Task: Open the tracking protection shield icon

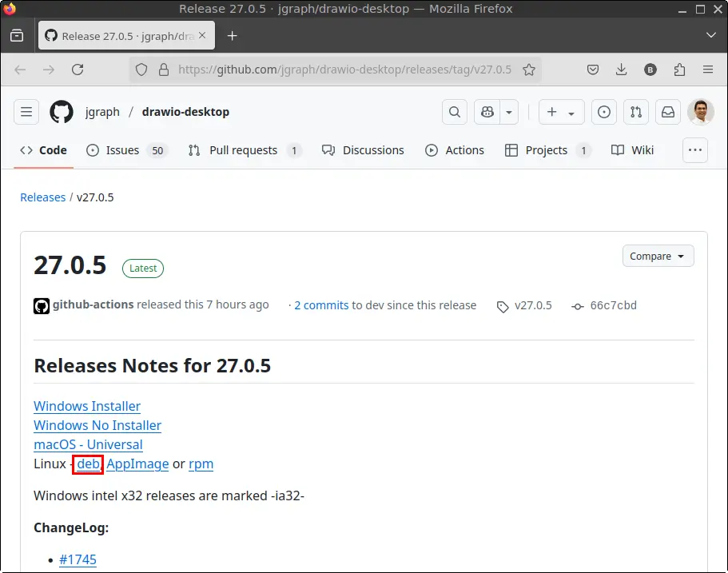Action: point(141,70)
